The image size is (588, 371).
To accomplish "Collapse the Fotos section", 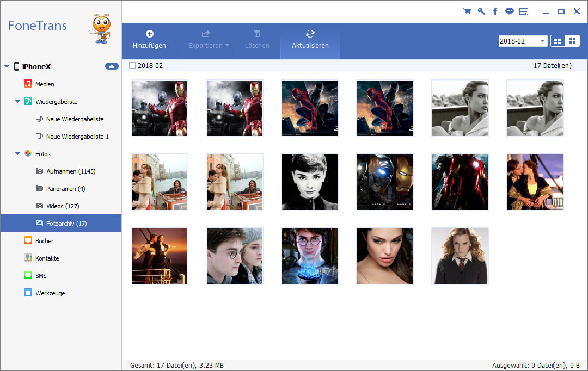I will (x=17, y=153).
